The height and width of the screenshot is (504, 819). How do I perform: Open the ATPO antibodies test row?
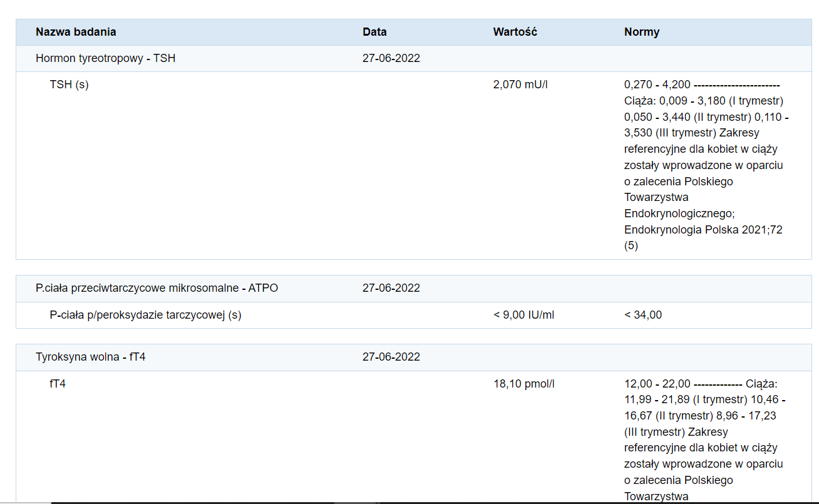pyautogui.click(x=157, y=288)
